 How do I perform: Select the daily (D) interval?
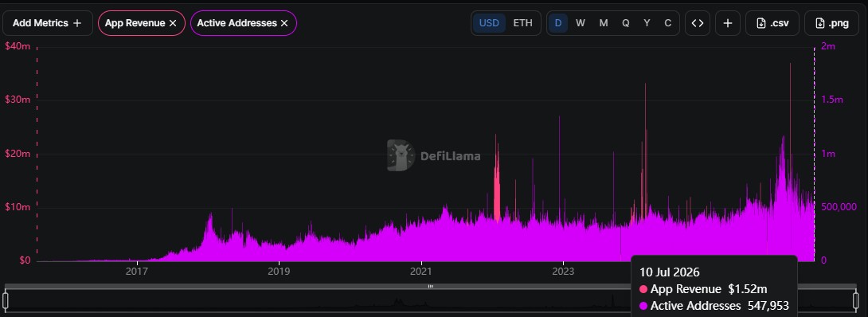[558, 23]
